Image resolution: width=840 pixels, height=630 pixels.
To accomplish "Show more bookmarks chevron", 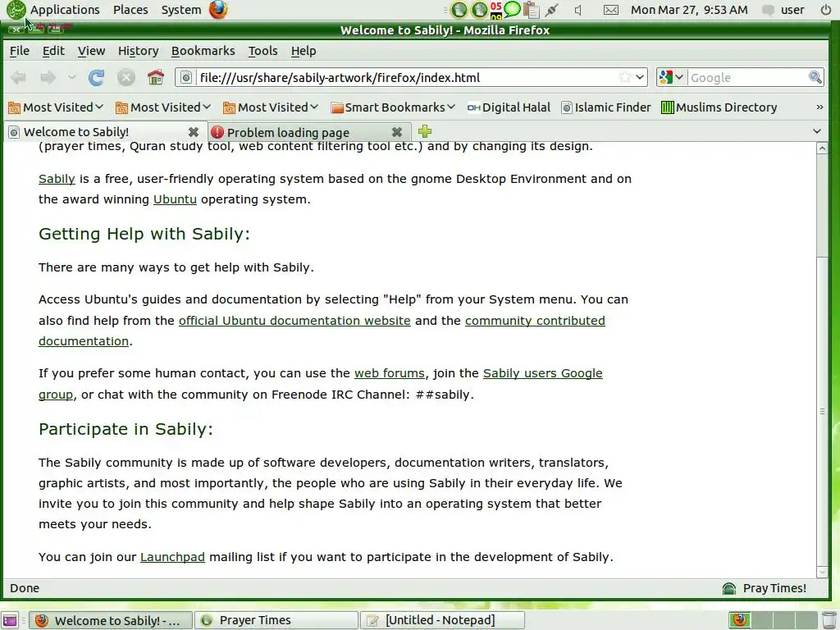I will (x=819, y=107).
